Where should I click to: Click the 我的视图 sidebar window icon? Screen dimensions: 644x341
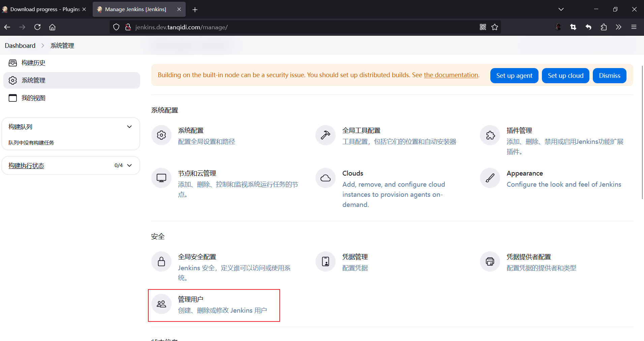(x=13, y=98)
